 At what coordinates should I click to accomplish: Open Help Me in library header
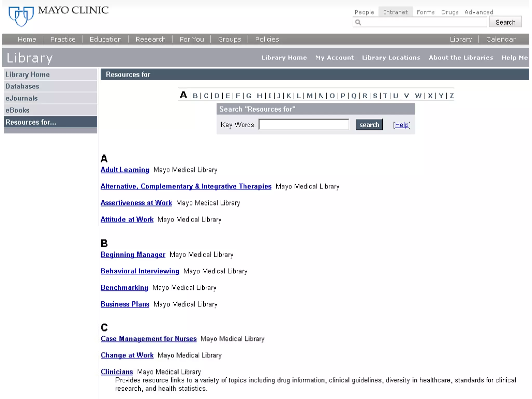pos(515,58)
